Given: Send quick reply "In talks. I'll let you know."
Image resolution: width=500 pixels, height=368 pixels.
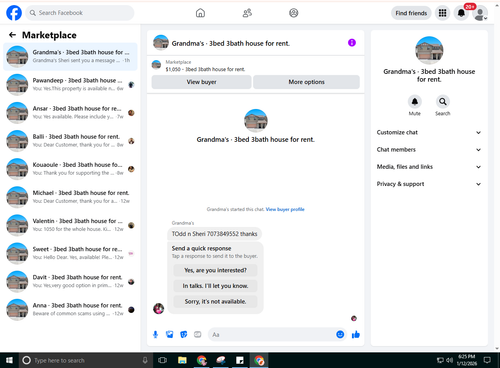Looking at the screenshot, I should tap(215, 286).
